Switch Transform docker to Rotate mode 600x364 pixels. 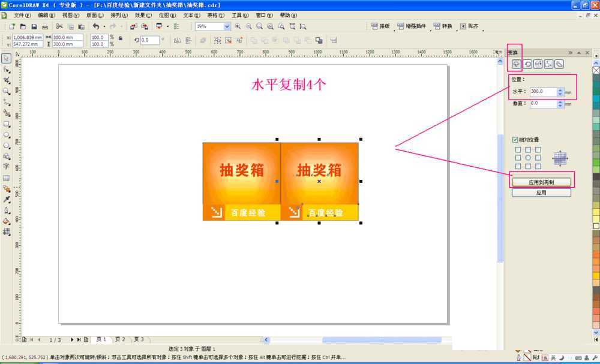tap(529, 62)
